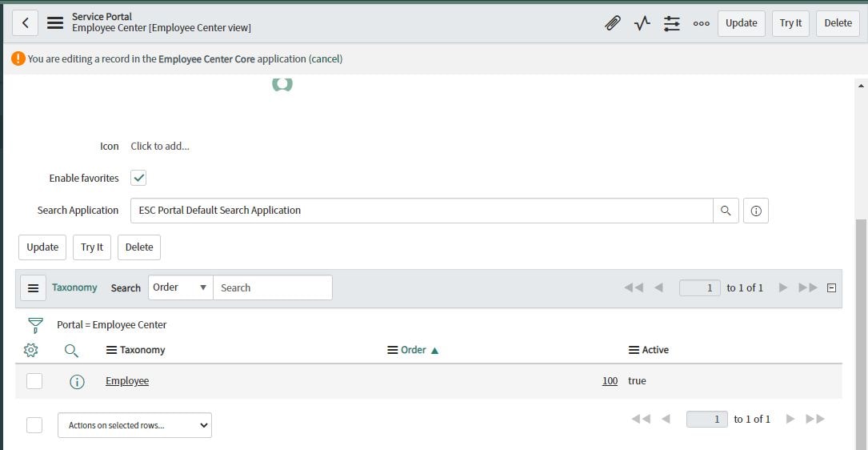This screenshot has width=868, height=450.
Task: Toggle the Enable favorites checkbox
Action: tap(138, 178)
